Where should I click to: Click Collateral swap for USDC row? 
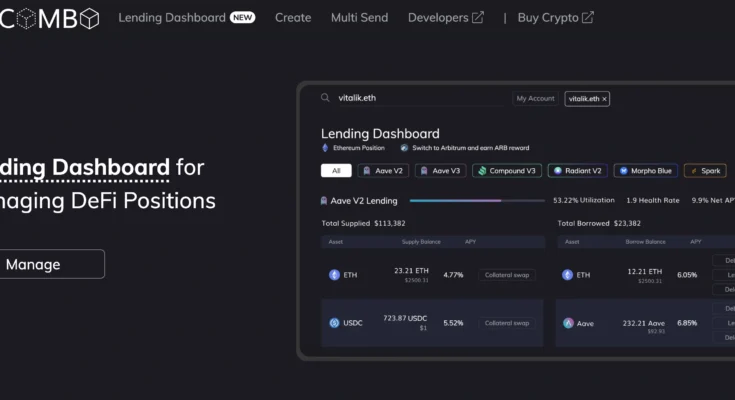pos(507,323)
